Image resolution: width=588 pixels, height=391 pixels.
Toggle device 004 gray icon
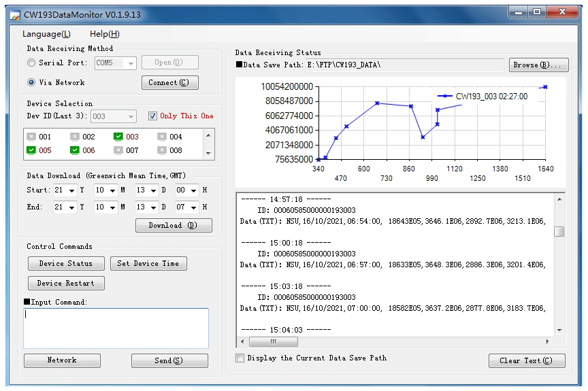tap(162, 137)
